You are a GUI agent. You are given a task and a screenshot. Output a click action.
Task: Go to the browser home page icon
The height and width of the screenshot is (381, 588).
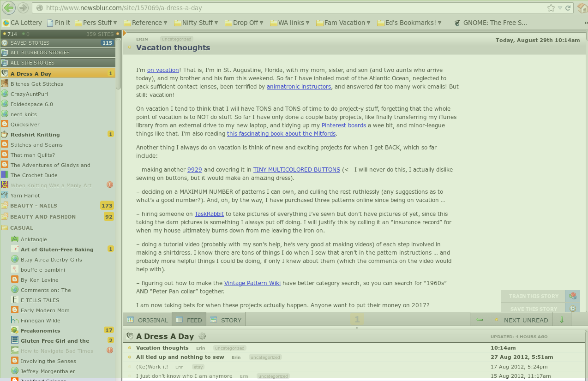582,8
